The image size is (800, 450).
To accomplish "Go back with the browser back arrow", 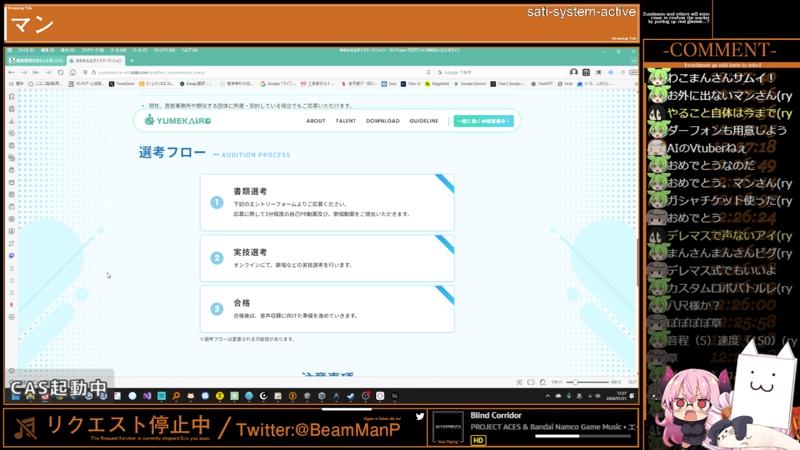I will tap(12, 72).
